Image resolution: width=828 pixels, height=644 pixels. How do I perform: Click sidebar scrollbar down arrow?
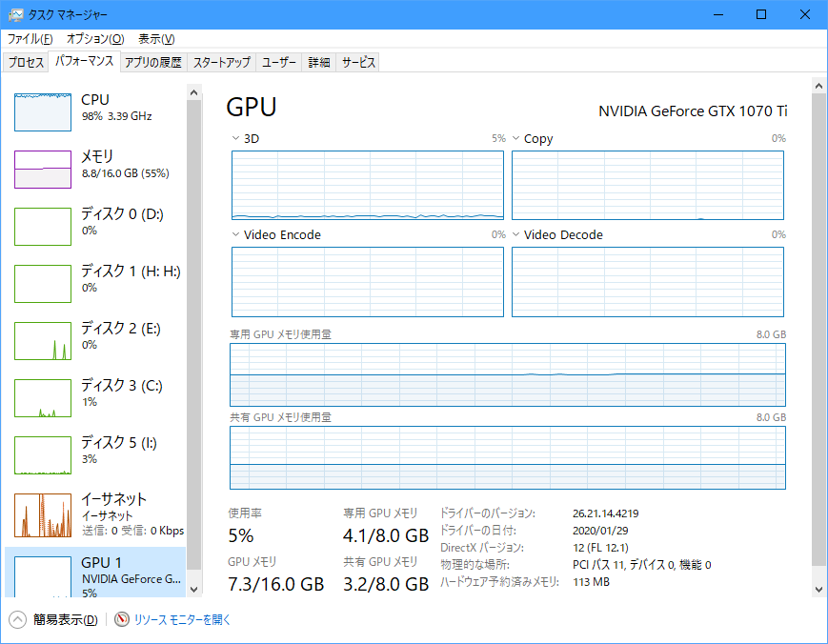point(193,590)
